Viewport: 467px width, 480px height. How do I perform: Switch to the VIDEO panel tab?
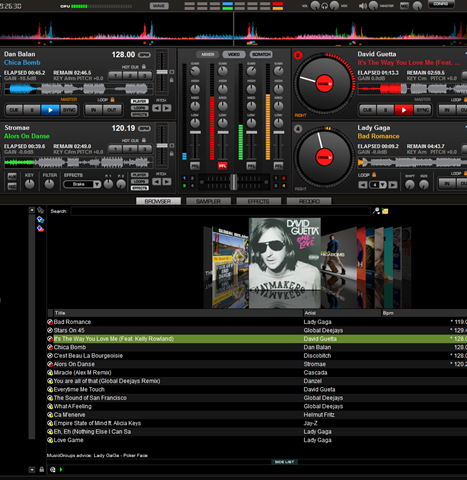coord(234,54)
